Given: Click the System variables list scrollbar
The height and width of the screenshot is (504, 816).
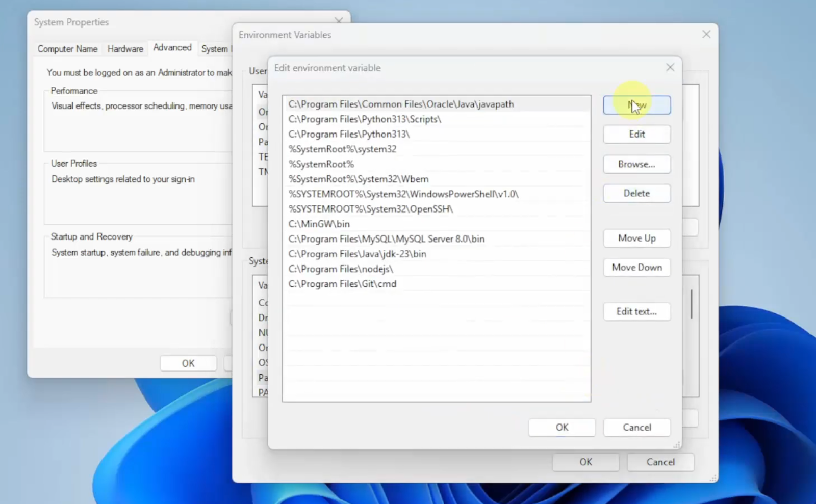Looking at the screenshot, I should pos(692,304).
